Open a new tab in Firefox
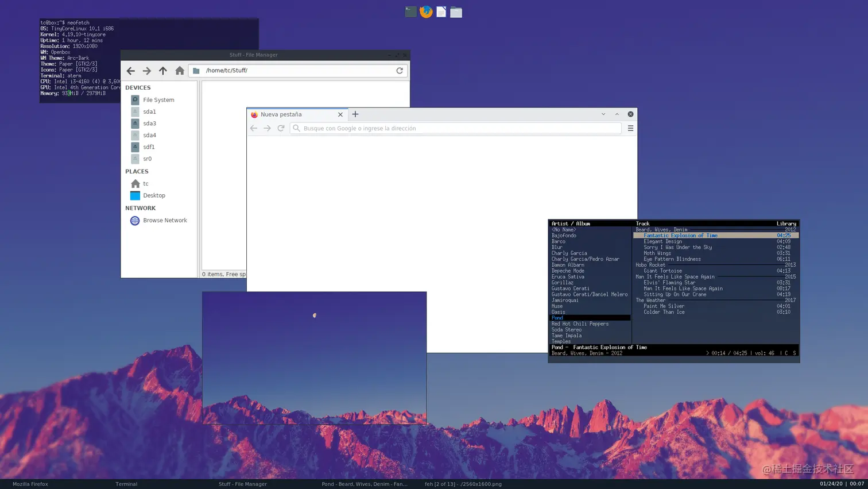This screenshot has width=868, height=489. [355, 114]
